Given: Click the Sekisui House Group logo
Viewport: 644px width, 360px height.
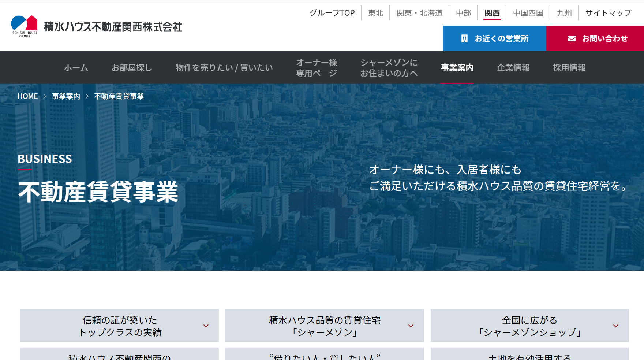Looking at the screenshot, I should point(24,26).
